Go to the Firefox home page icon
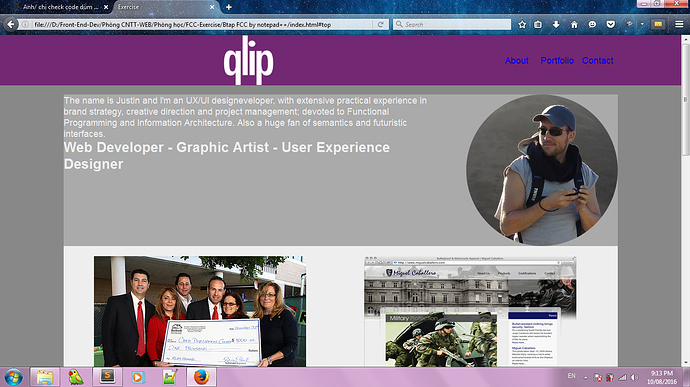Image resolution: width=690 pixels, height=387 pixels. pyautogui.click(x=574, y=25)
